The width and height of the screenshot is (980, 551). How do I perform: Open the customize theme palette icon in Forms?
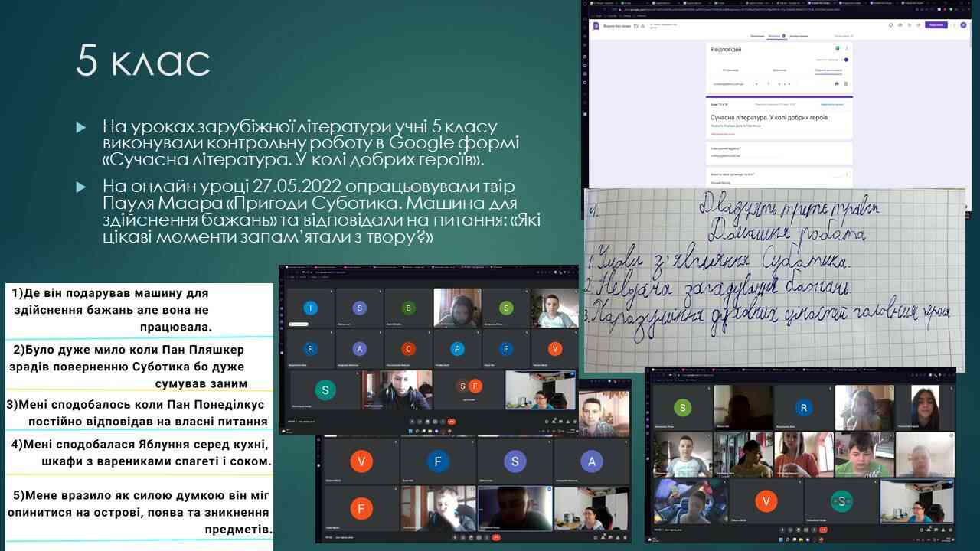[x=890, y=25]
